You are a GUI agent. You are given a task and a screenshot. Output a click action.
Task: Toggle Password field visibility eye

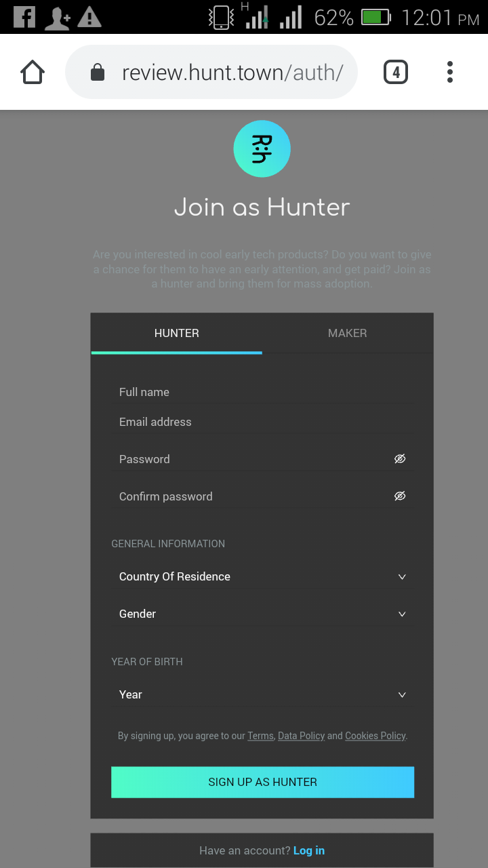(x=400, y=459)
